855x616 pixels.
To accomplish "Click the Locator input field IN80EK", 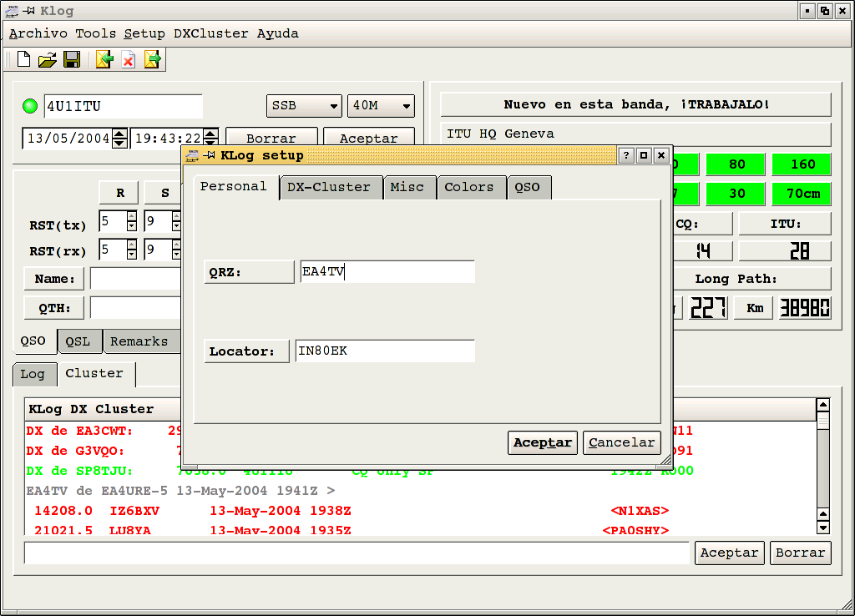I will pos(385,351).
